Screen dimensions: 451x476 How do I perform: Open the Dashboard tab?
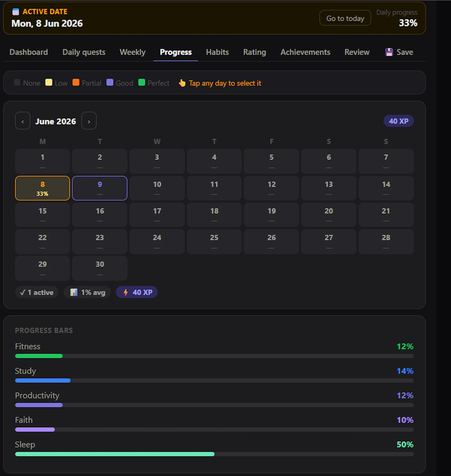point(28,52)
